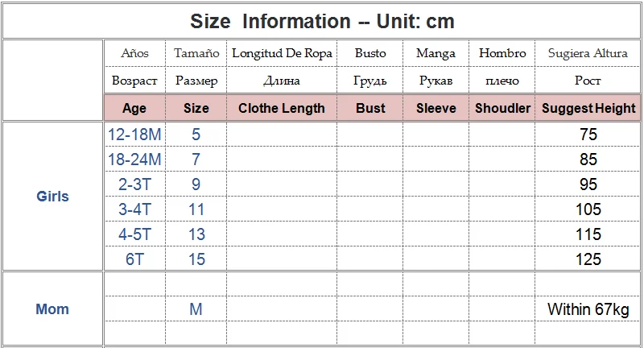This screenshot has width=644, height=348.
Task: Select size 11 in the Girls rows
Action: pyautogui.click(x=196, y=209)
